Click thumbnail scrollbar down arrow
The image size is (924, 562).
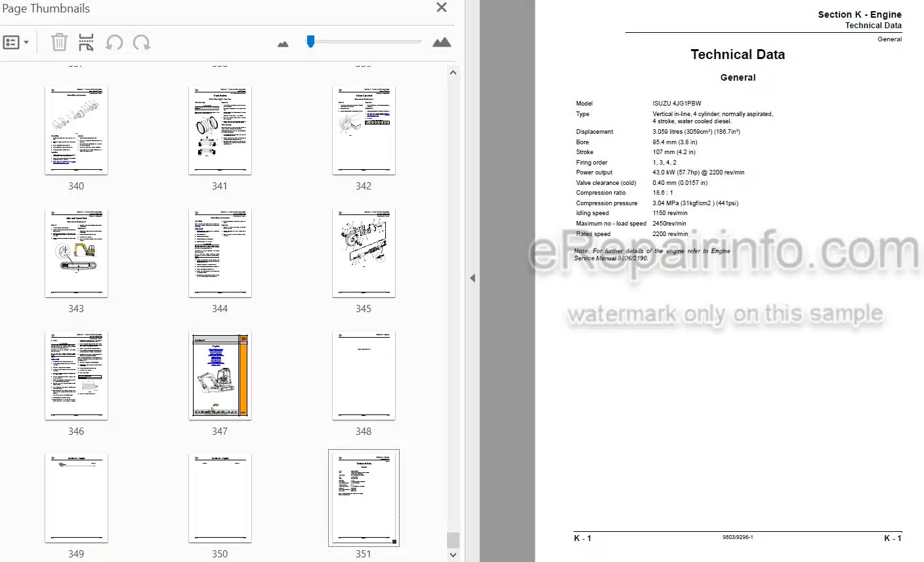(x=453, y=555)
